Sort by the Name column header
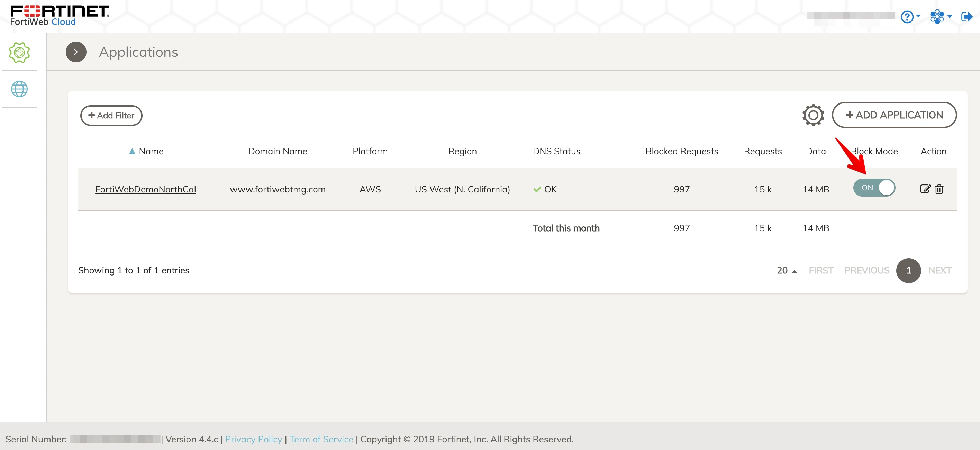 151,151
